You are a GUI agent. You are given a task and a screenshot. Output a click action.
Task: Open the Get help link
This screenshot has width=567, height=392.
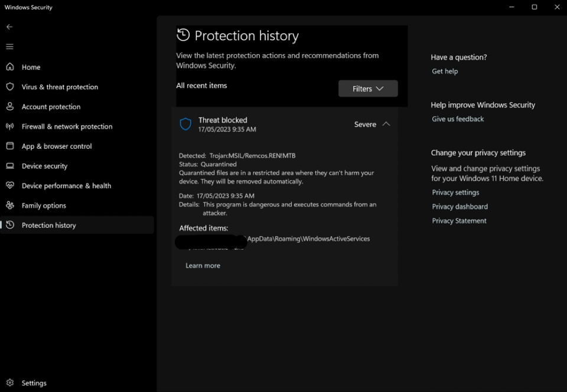[445, 71]
